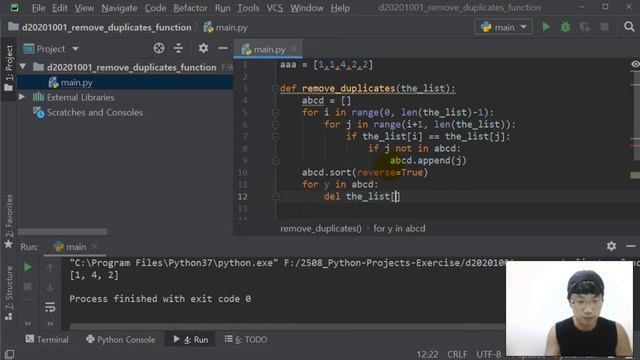Open the File menu

[38, 8]
